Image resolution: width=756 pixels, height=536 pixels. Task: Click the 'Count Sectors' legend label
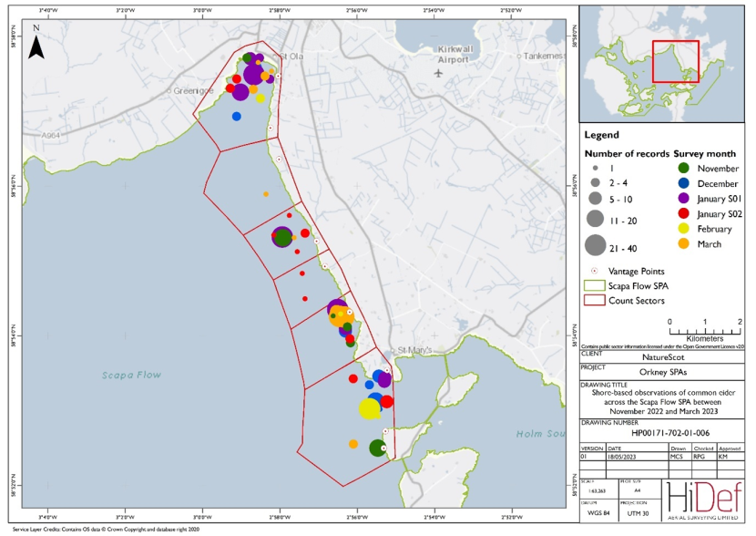pyautogui.click(x=636, y=301)
